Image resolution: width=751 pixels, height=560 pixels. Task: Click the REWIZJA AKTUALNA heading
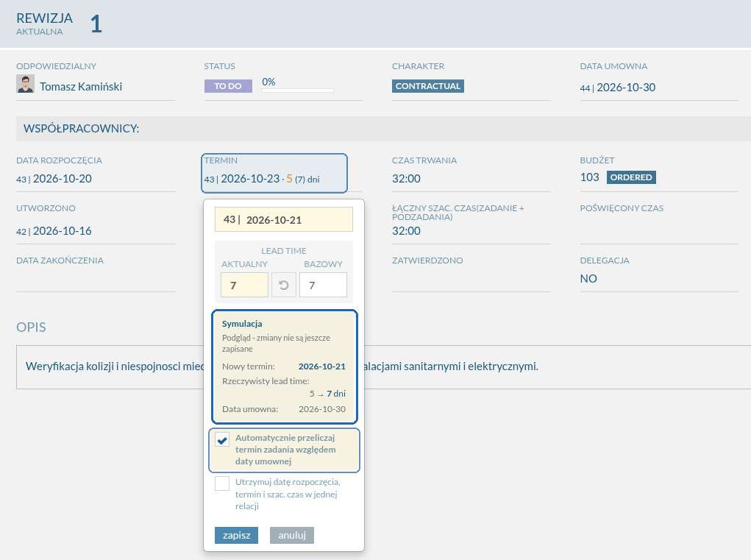point(45,24)
